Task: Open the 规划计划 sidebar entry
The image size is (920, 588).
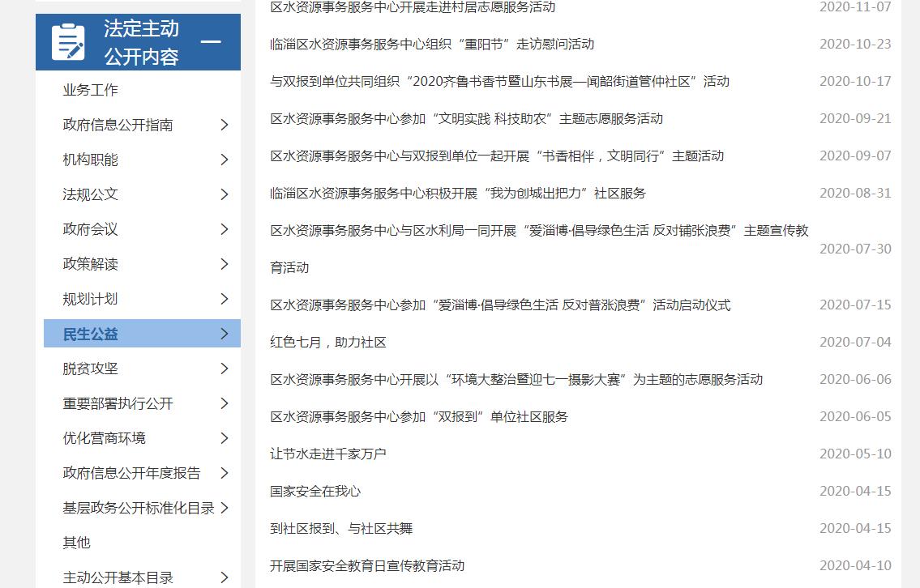Action: click(90, 299)
